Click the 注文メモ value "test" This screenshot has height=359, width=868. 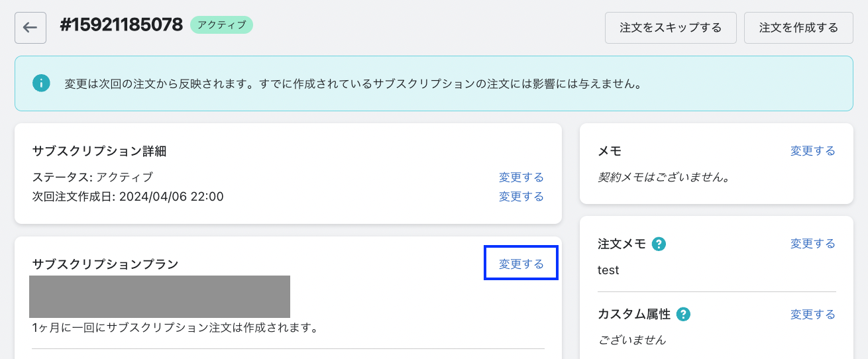[x=608, y=270]
